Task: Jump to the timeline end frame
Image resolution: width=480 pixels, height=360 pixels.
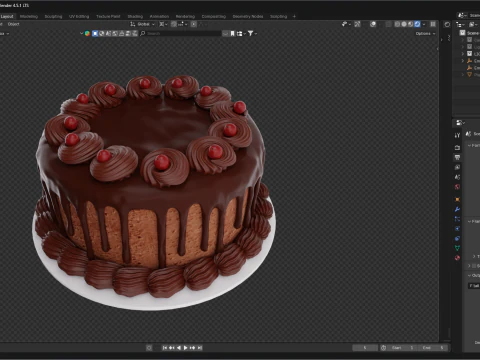Action: [199, 348]
